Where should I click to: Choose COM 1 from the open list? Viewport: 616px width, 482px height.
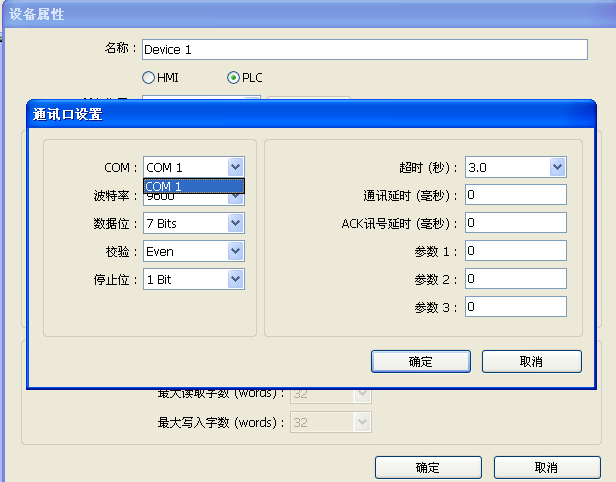(193, 186)
